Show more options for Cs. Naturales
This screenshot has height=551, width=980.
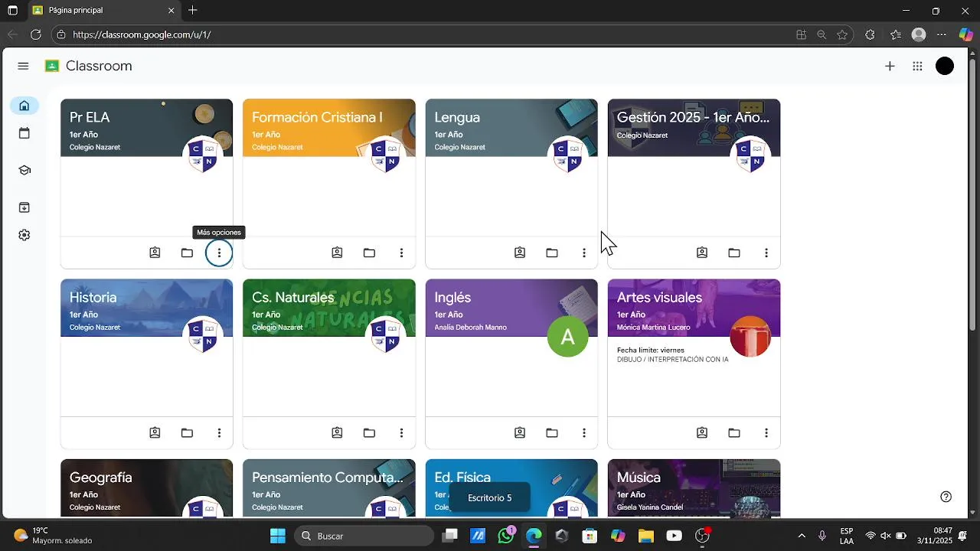(x=401, y=432)
